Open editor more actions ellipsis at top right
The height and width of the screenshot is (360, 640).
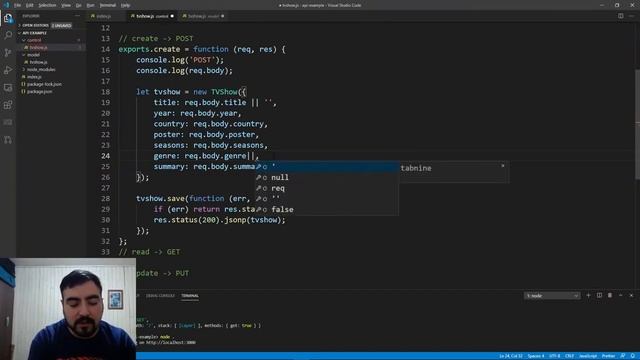click(x=631, y=16)
